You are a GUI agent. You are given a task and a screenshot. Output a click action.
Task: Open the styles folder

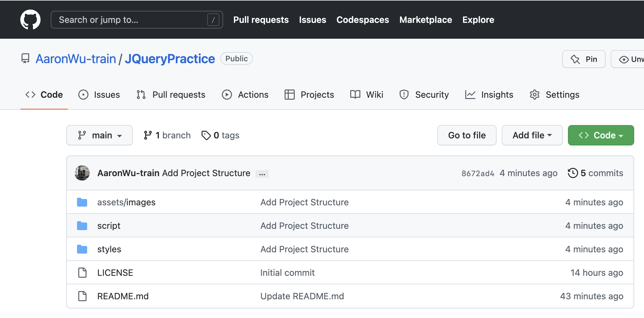[109, 249]
